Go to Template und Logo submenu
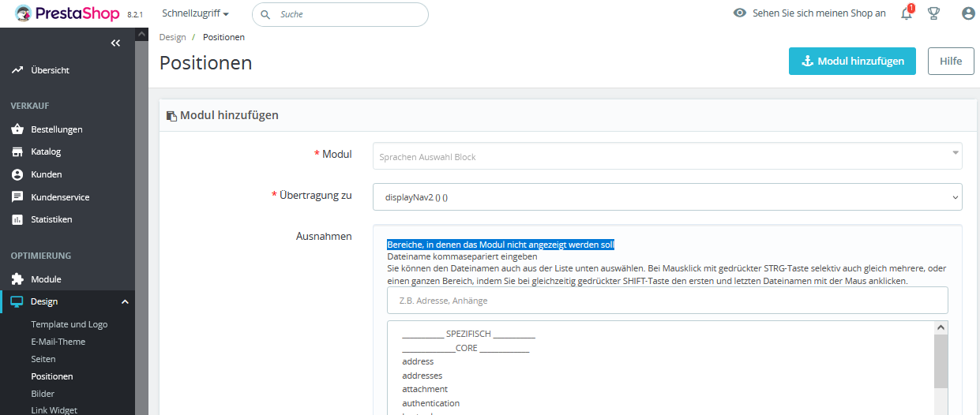 click(69, 324)
